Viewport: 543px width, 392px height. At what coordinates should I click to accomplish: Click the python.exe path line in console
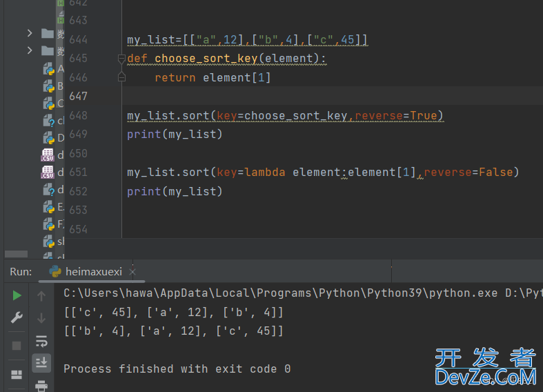coord(303,293)
